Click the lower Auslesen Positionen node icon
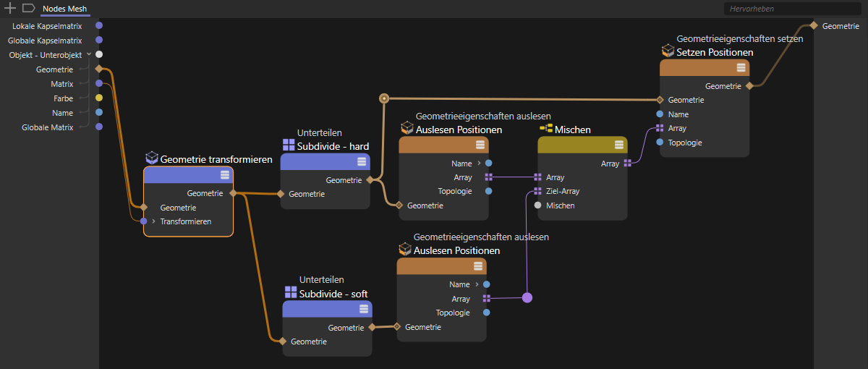 405,250
